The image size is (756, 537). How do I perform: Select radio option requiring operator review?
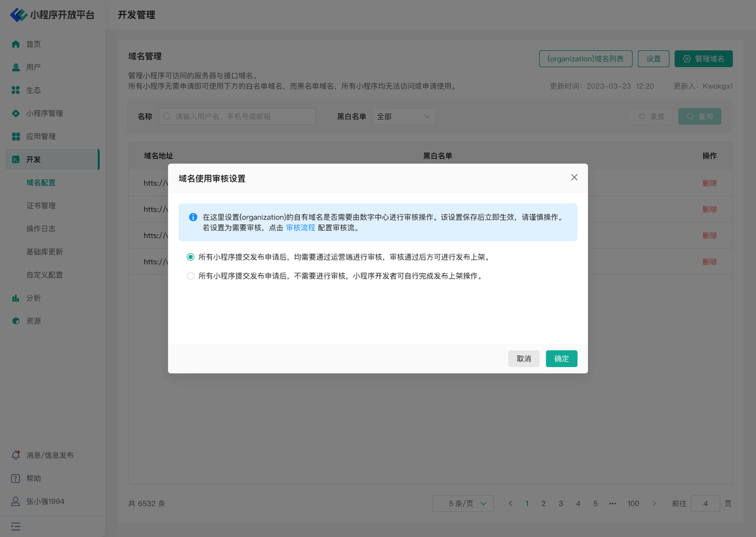pos(190,257)
